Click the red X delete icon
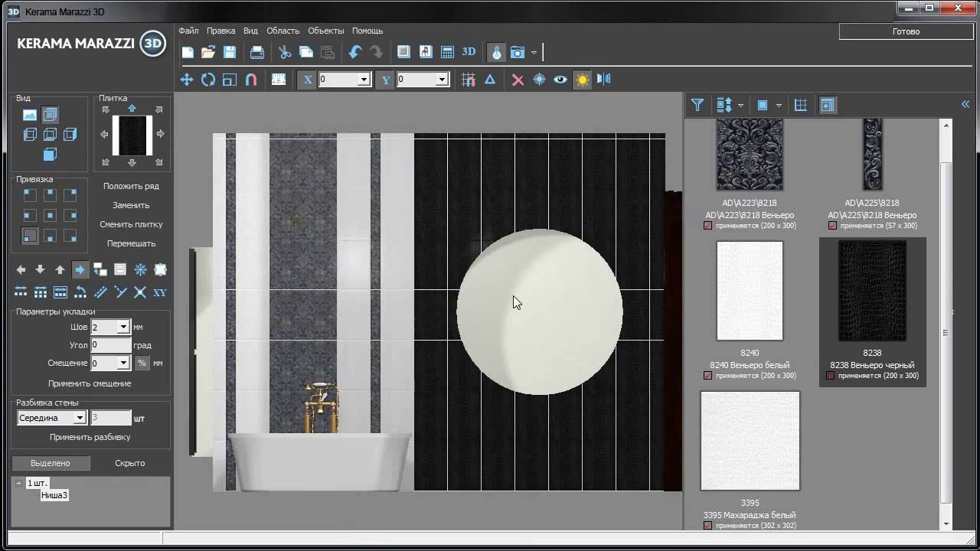The height and width of the screenshot is (551, 980). pos(518,80)
